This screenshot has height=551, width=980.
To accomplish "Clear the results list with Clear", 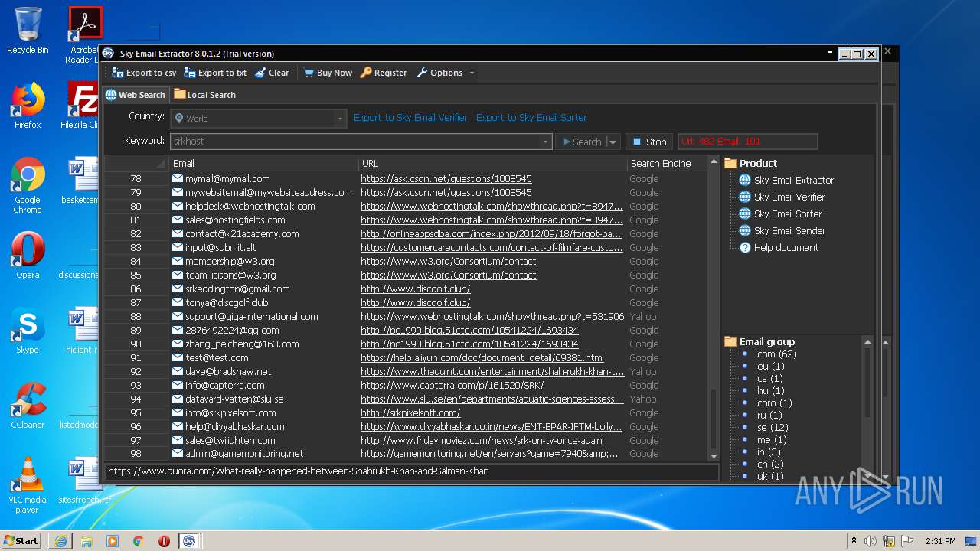I will (272, 73).
